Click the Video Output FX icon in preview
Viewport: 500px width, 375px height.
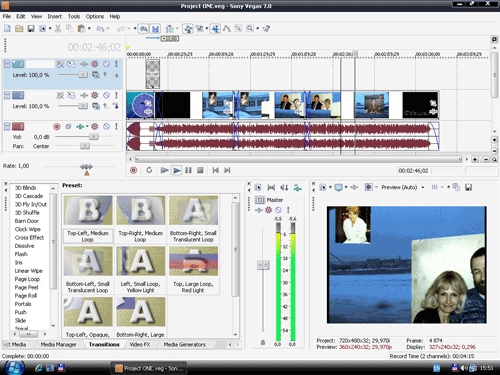354,187
